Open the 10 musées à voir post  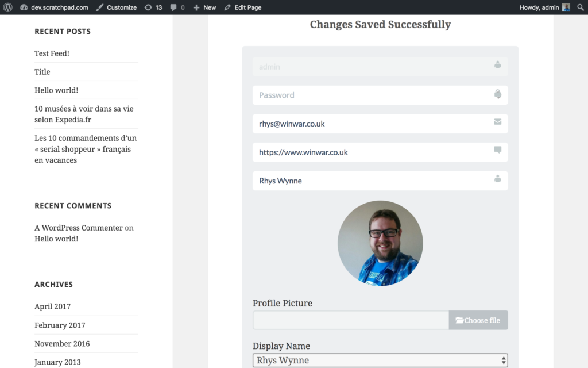(x=84, y=114)
